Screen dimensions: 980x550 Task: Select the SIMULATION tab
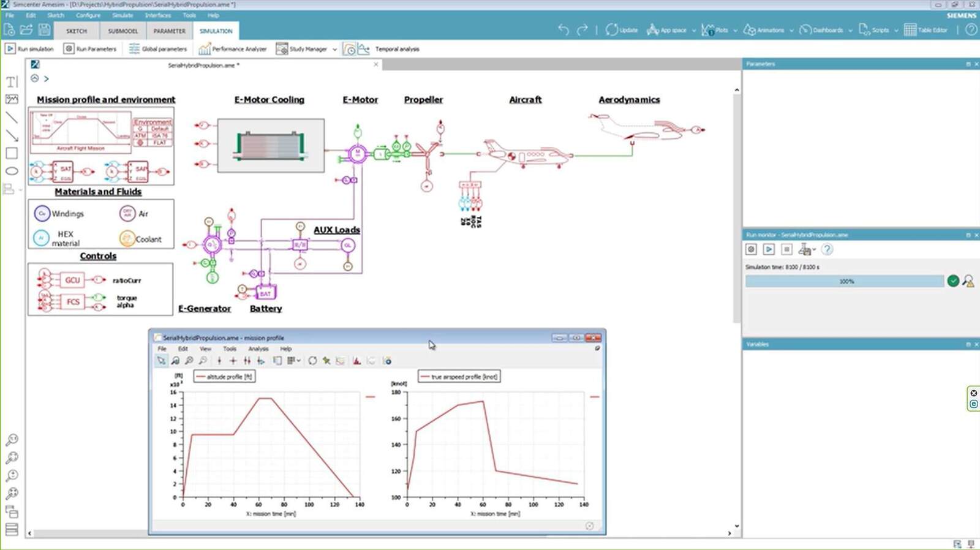pos(216,31)
